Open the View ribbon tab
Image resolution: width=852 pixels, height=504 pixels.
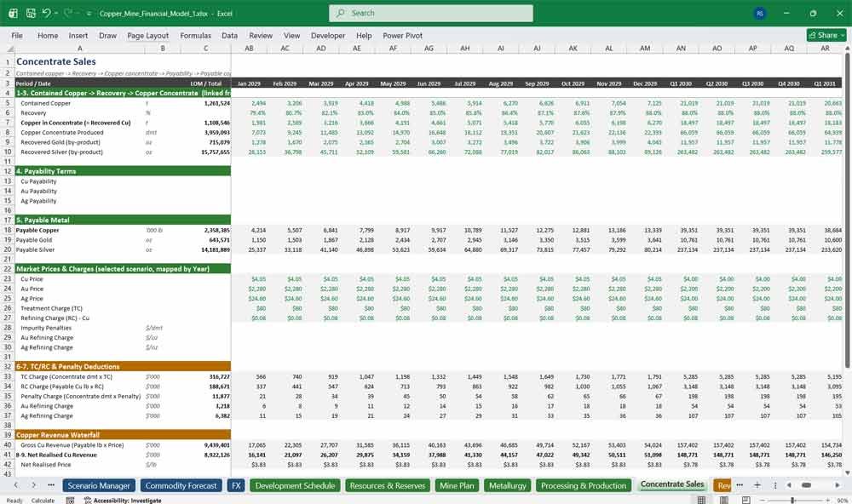tap(291, 35)
